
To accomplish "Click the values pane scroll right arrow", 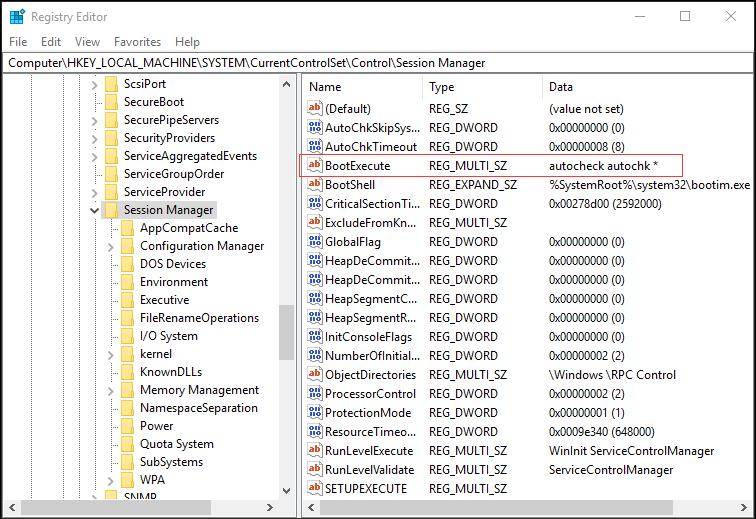I will (x=743, y=507).
